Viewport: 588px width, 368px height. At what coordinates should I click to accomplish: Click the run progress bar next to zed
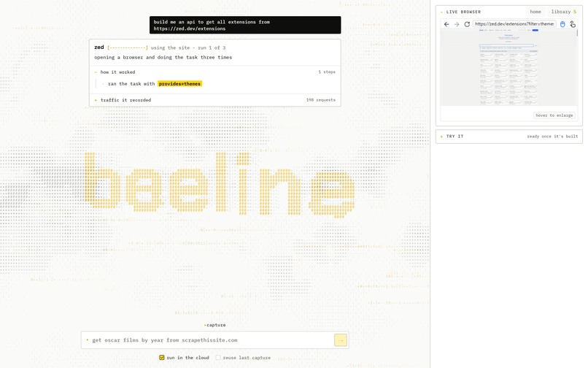click(128, 47)
